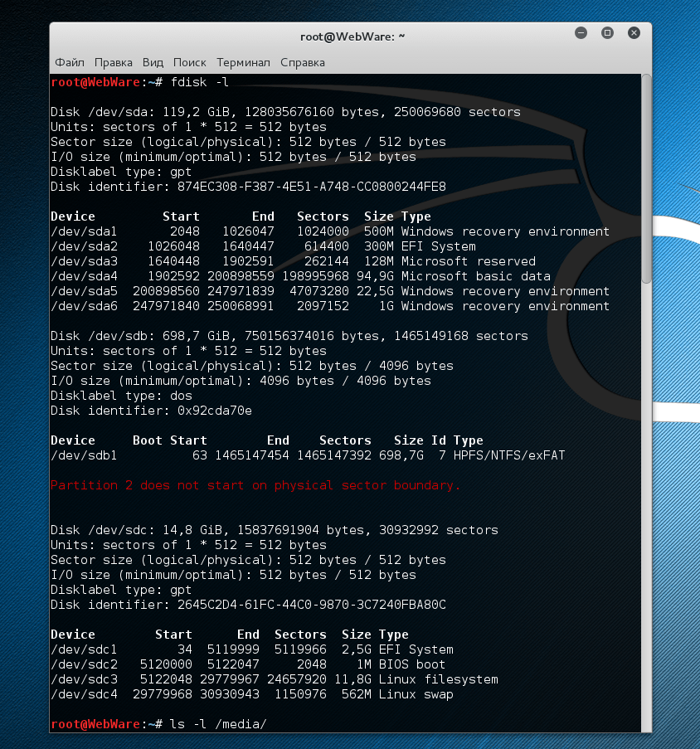
Task: Click the ls -l /media/ command text
Action: point(218,724)
